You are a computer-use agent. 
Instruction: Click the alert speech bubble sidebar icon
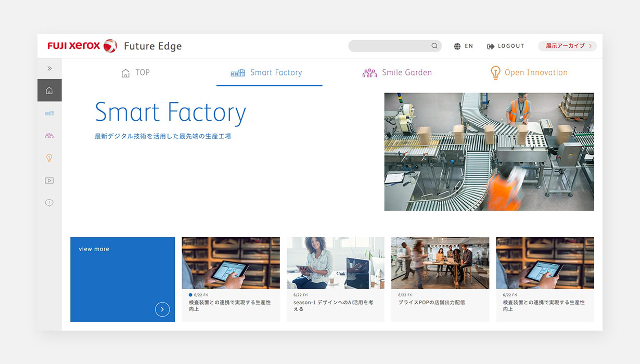click(49, 203)
